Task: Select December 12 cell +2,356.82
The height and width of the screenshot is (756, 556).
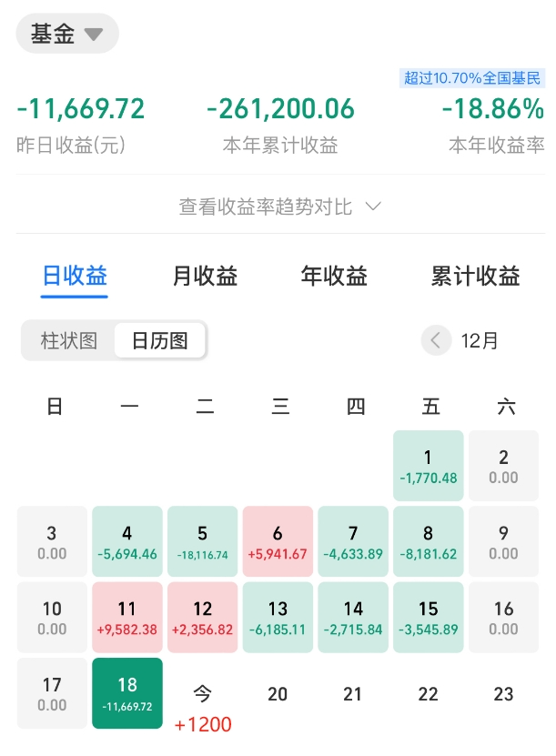Action: [203, 617]
